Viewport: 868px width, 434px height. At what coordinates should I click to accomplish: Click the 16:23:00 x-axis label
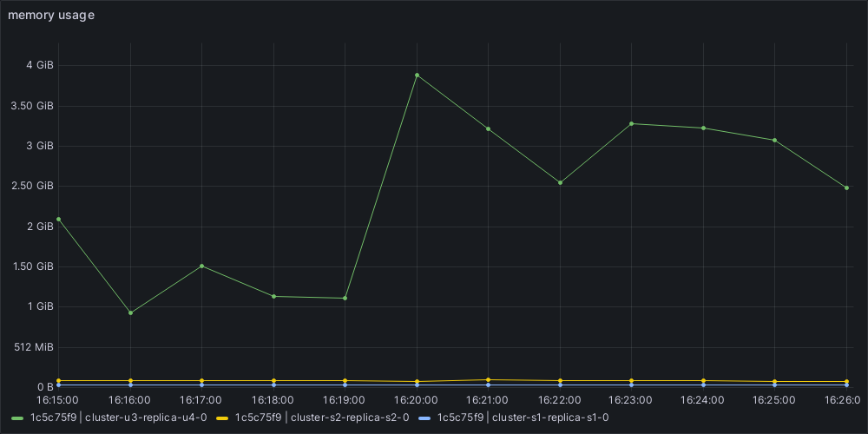[630, 399]
